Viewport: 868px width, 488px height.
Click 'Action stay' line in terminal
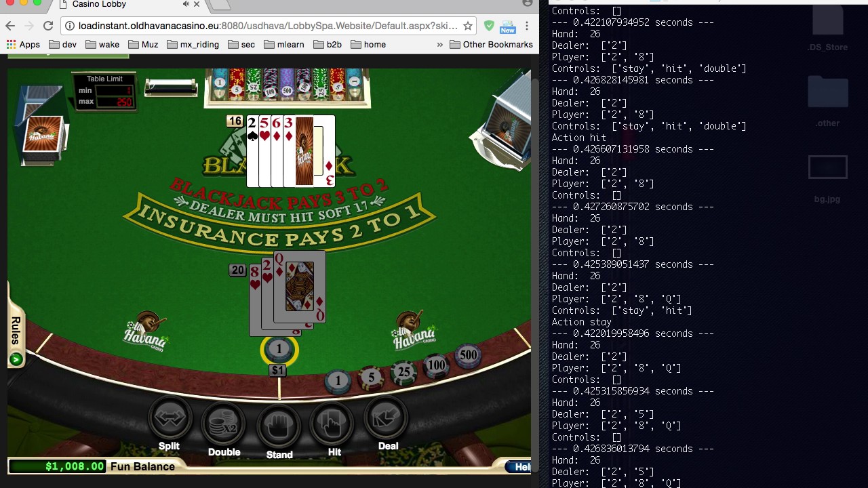click(581, 322)
